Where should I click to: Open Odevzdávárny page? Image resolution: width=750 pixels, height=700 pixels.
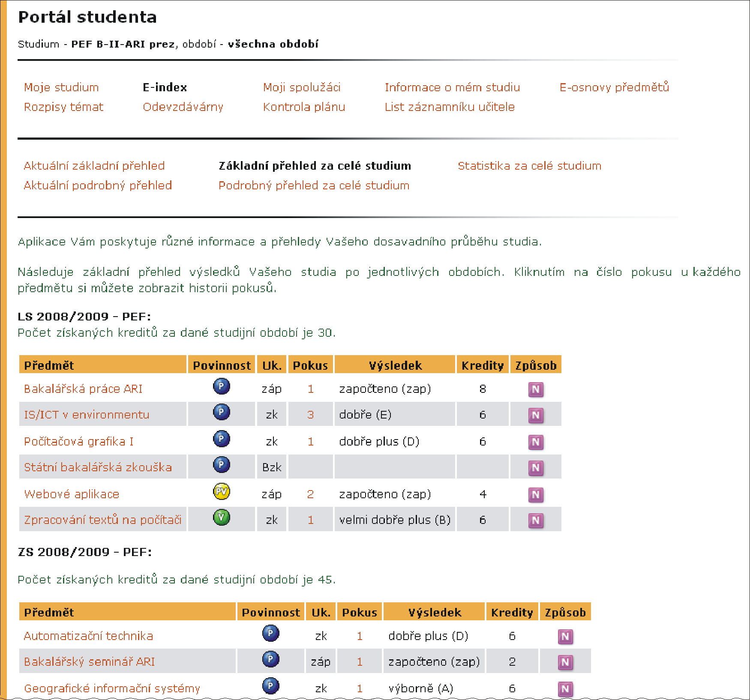[183, 107]
